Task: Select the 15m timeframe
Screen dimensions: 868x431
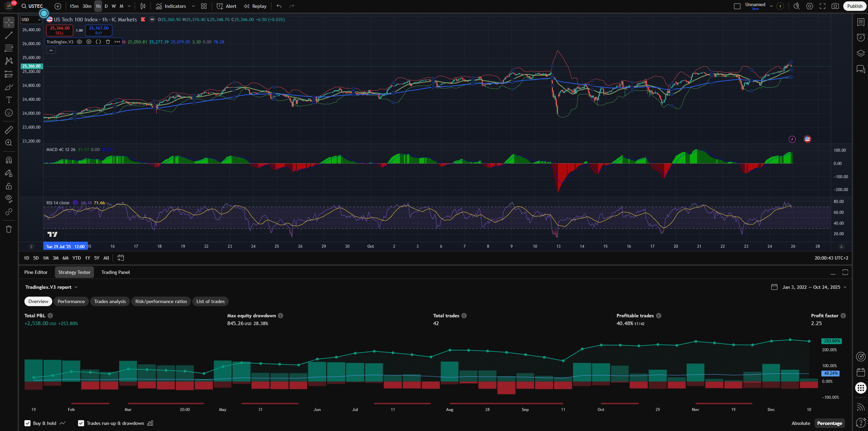Action: [74, 6]
